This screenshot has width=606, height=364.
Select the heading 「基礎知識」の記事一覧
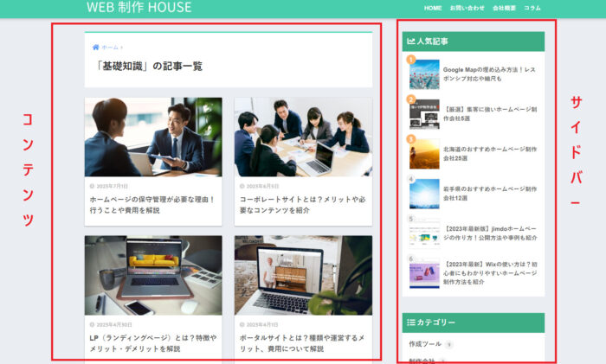[x=149, y=66]
